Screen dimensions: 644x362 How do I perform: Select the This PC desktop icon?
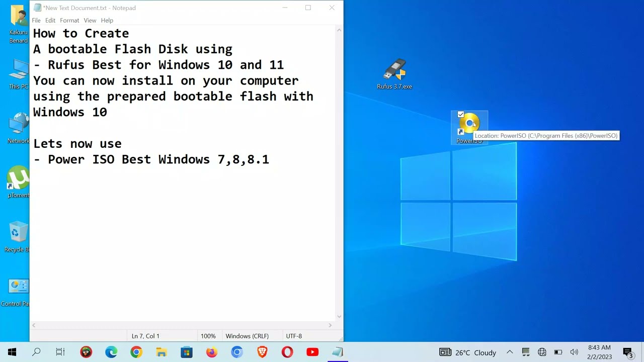click(x=19, y=74)
